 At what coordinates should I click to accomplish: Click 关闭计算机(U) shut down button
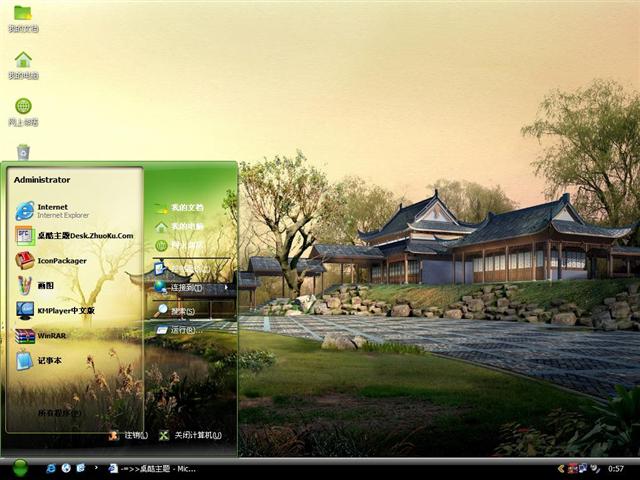[190, 435]
